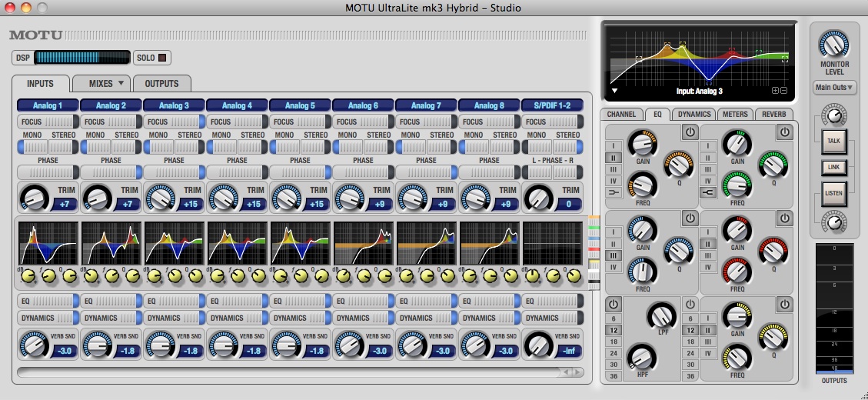Screen dimensions: 868x400
Task: Switch to the INPUTS tab
Action: point(41,84)
